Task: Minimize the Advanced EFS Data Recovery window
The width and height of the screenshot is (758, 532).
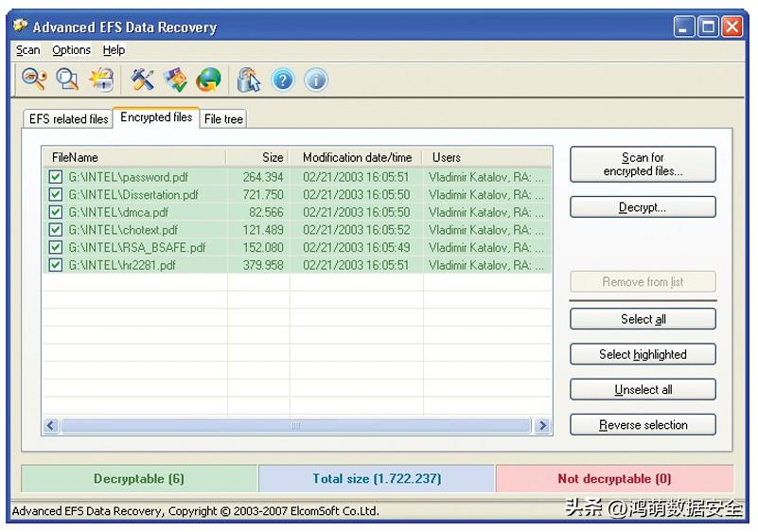Action: 683,27
